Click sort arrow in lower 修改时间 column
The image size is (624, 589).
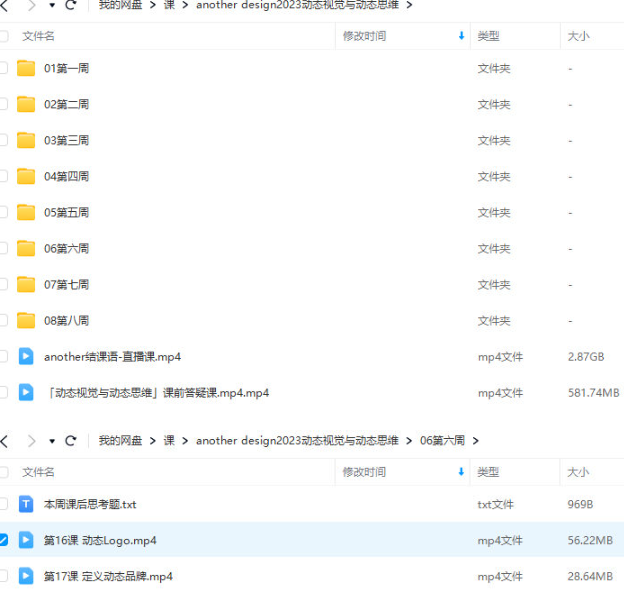point(461,472)
